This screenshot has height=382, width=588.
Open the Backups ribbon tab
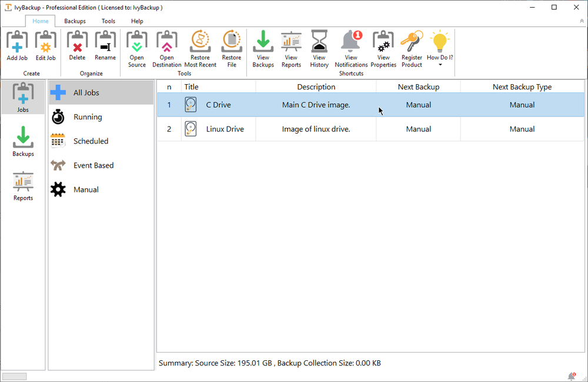(75, 21)
